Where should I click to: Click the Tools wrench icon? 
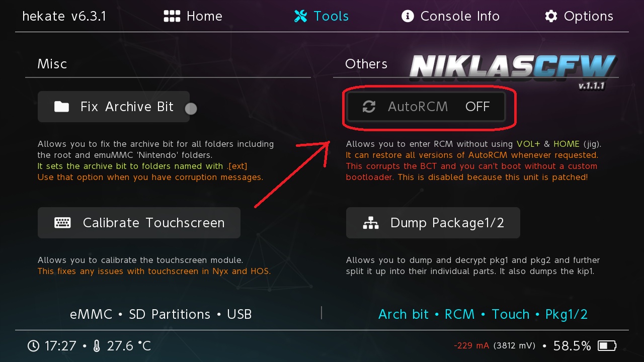point(301,17)
